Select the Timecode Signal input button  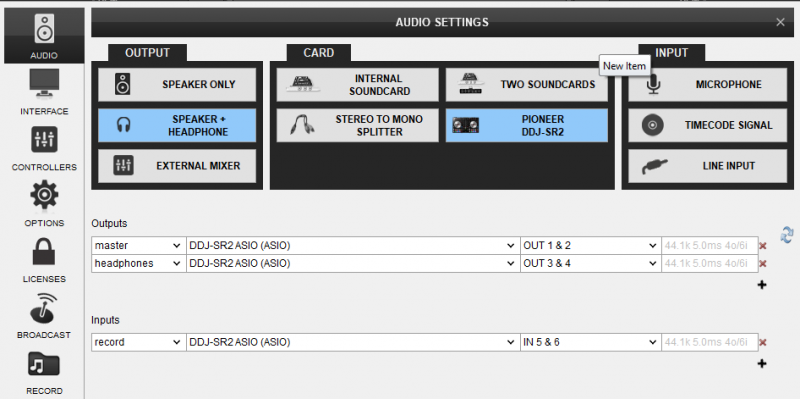coord(708,125)
